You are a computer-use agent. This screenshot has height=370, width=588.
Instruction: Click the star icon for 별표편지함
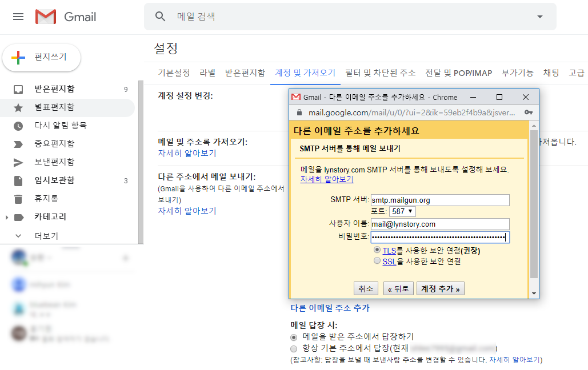click(18, 108)
